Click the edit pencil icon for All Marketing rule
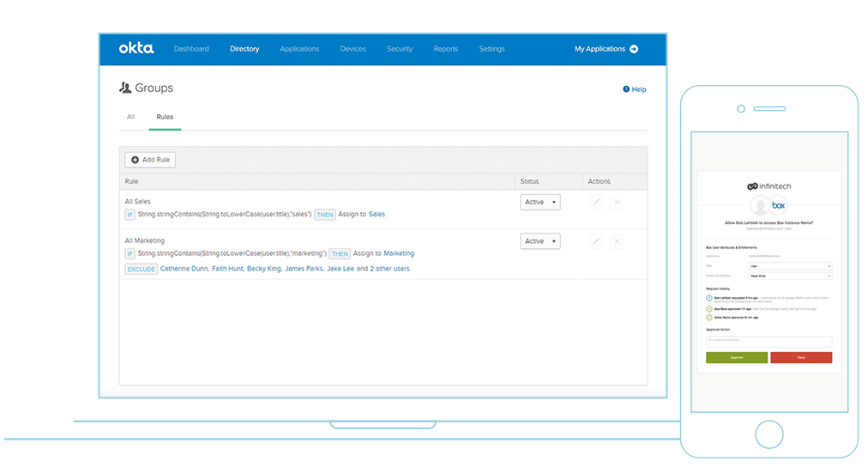868x467 pixels. click(597, 241)
